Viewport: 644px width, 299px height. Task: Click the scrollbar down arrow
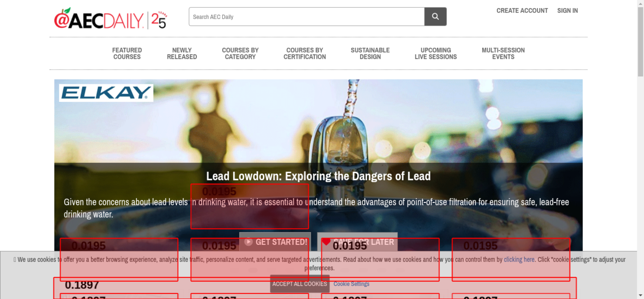[640, 295]
